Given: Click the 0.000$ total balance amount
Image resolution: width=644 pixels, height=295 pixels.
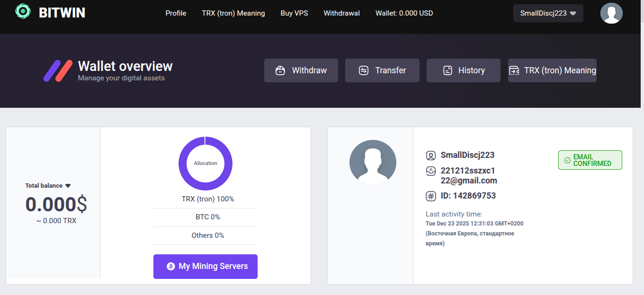Looking at the screenshot, I should click(x=56, y=204).
